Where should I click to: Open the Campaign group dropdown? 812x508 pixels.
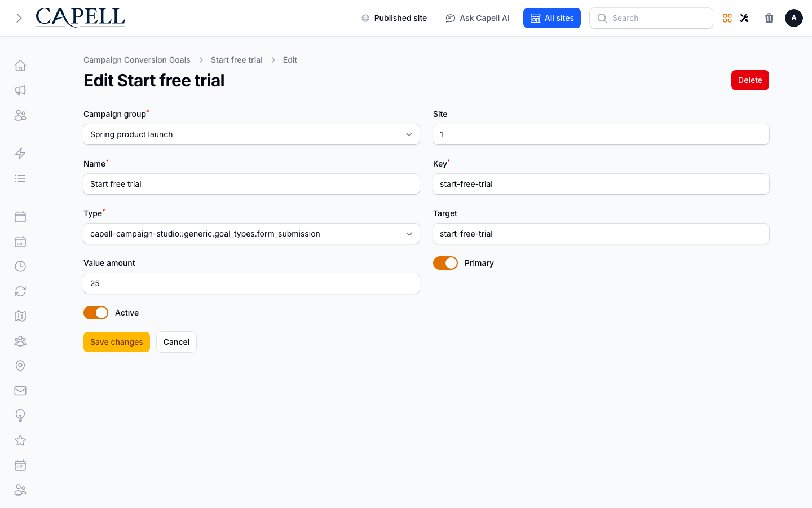pos(251,134)
